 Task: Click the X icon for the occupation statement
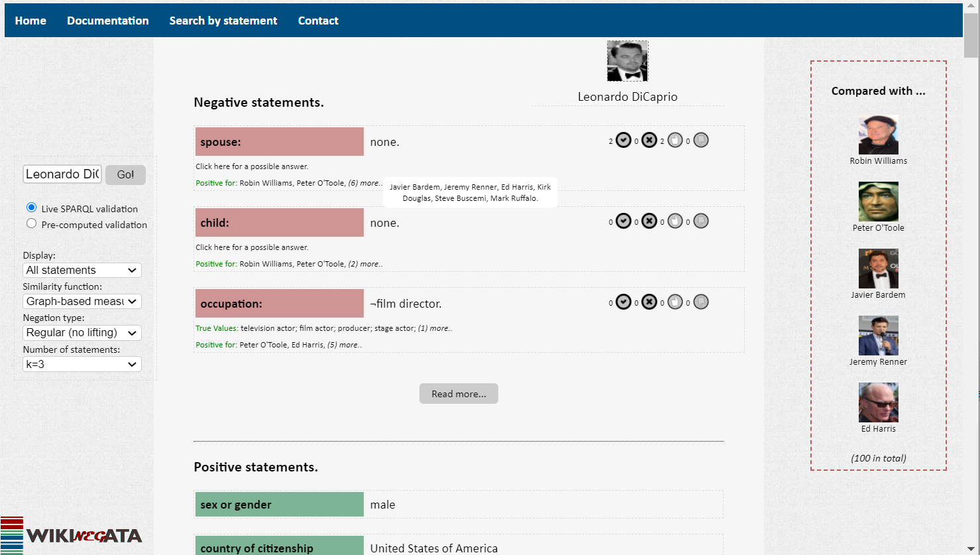(649, 302)
